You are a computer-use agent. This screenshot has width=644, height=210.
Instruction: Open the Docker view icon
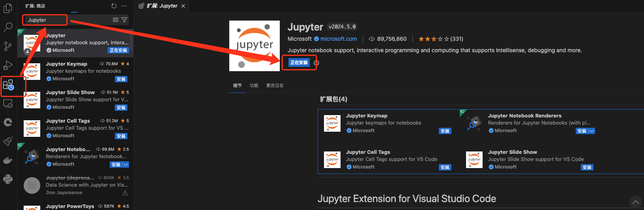pos(8,161)
